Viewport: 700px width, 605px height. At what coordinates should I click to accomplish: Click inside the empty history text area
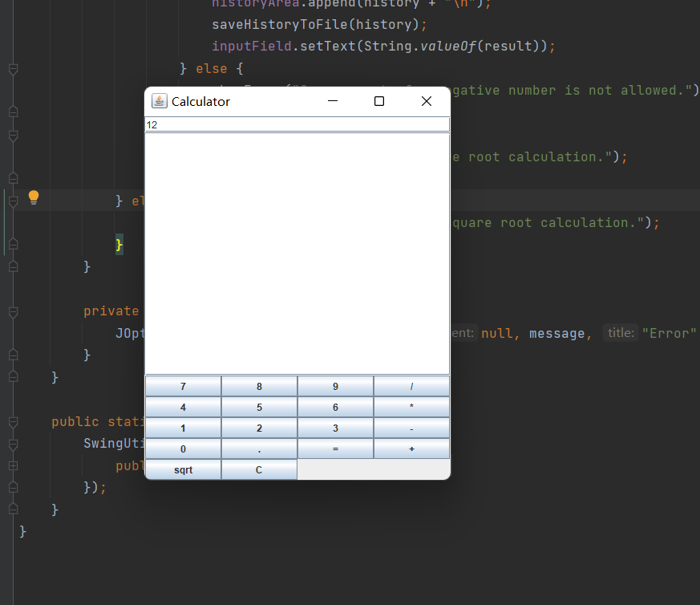[x=297, y=254]
